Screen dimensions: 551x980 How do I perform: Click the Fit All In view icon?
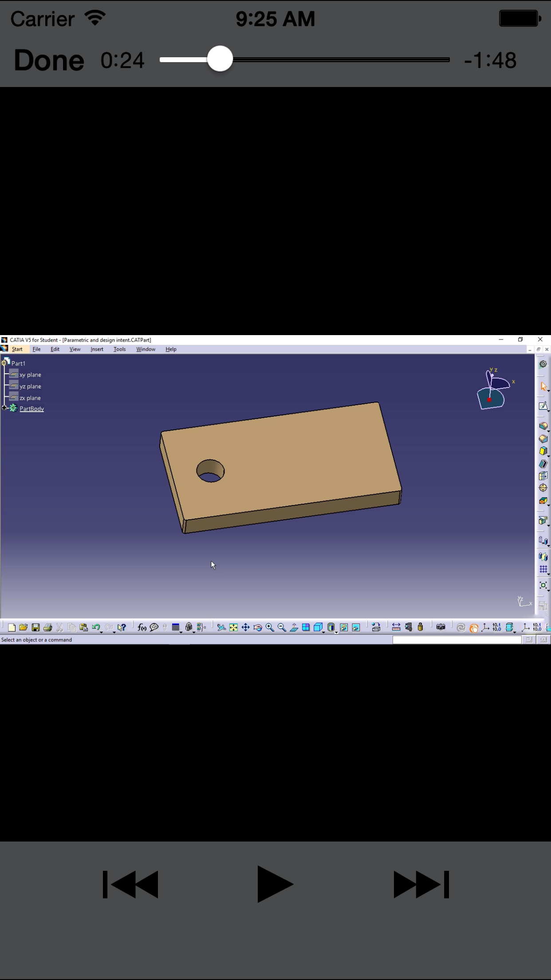tap(233, 627)
